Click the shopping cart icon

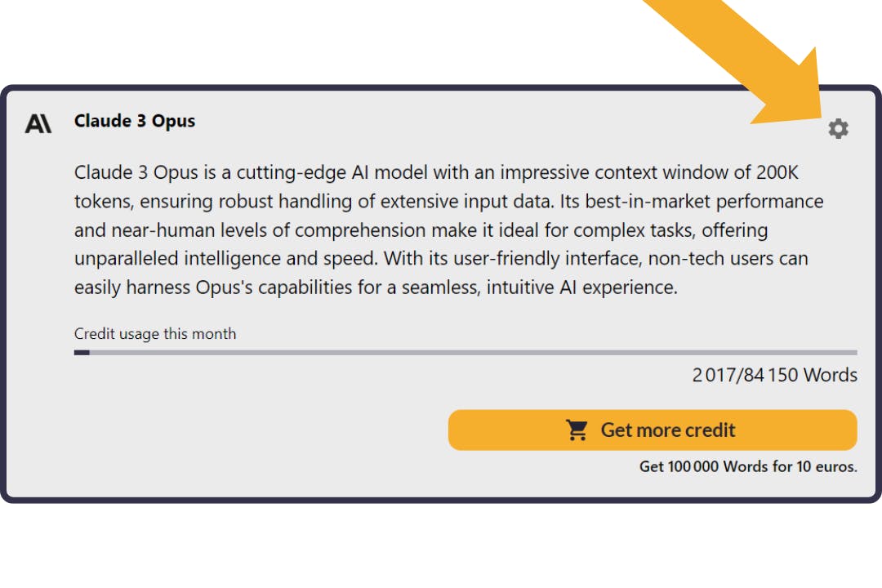click(577, 430)
